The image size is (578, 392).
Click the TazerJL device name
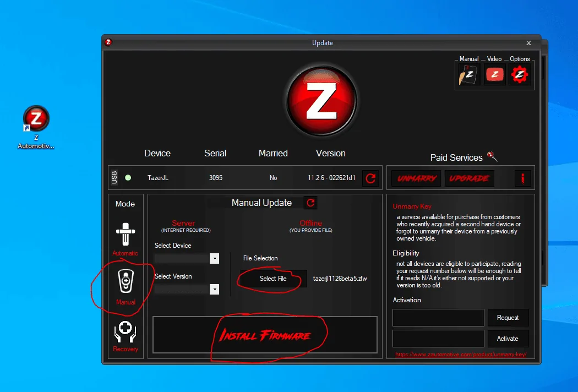click(158, 178)
